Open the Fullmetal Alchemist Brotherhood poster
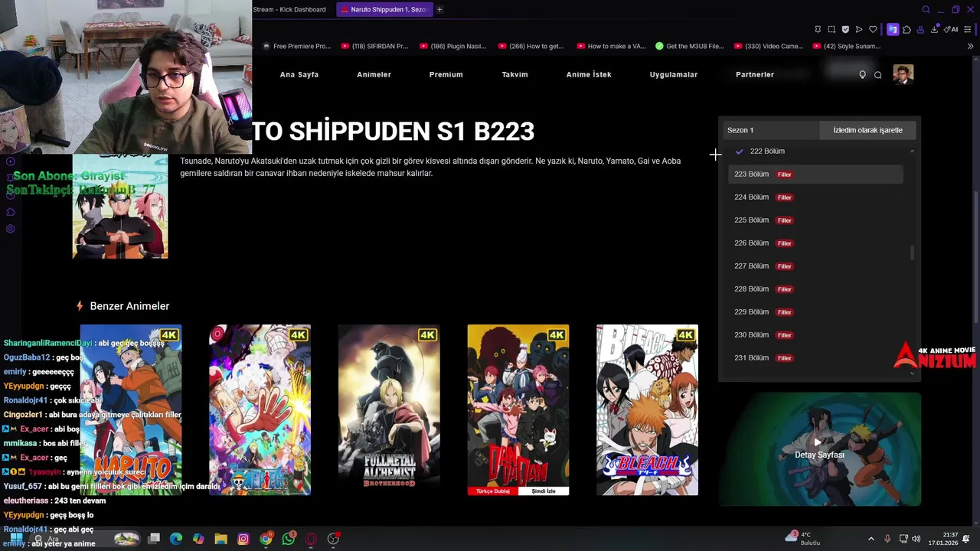Viewport: 980px width, 551px height. click(x=389, y=410)
